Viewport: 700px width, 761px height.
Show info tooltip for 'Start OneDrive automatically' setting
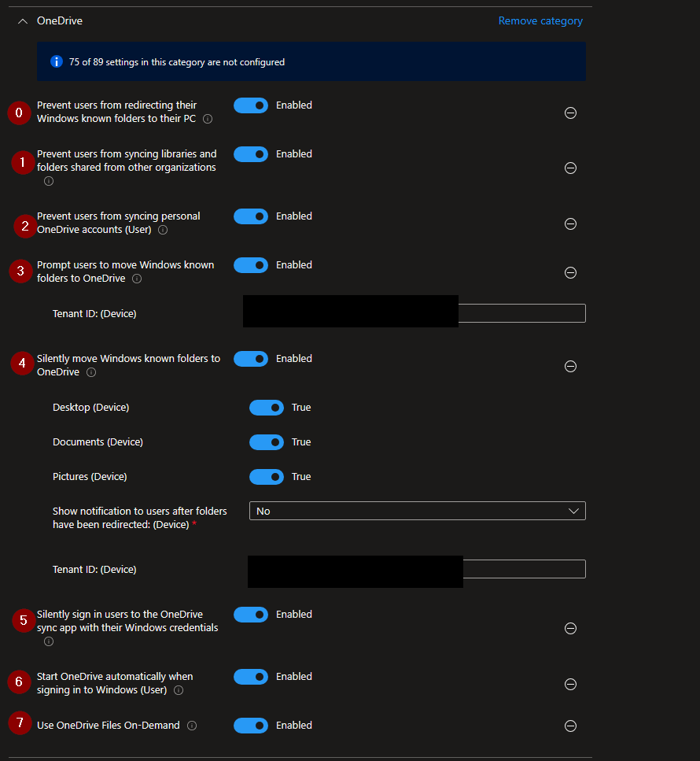179,691
